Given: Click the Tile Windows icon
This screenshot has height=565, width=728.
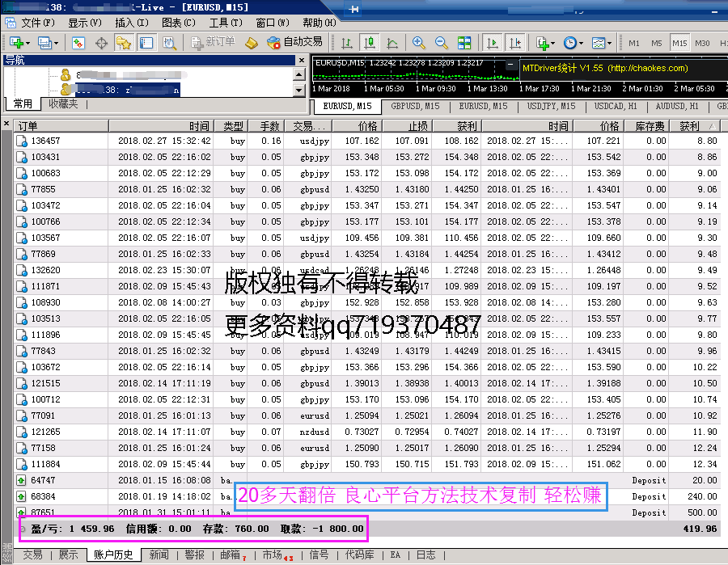Looking at the screenshot, I should pyautogui.click(x=464, y=43).
